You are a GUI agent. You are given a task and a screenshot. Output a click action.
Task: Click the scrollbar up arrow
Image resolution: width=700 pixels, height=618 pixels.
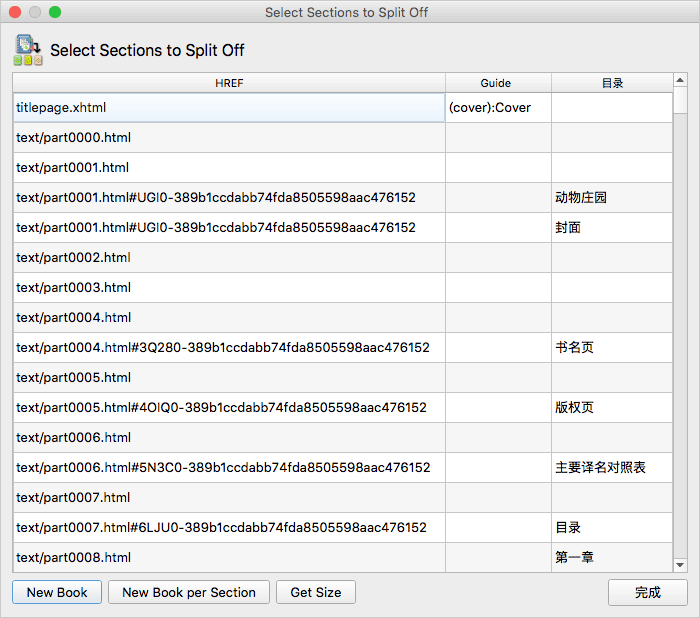tap(680, 79)
